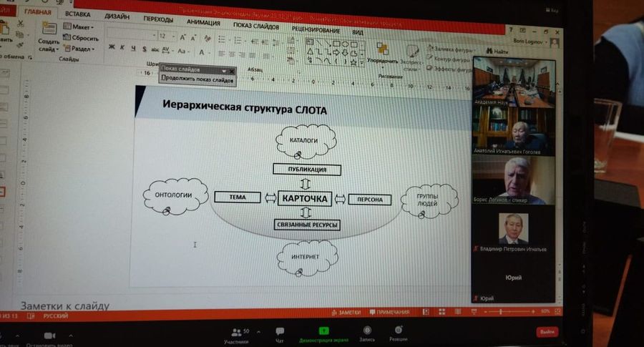The height and width of the screenshot is (347, 644).
Task: Select the right arrow shape
Action: click(337, 53)
